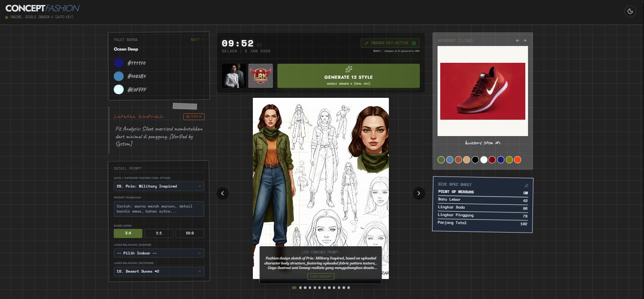644x299 pixels.
Task: Click the Prompt Tambahan text field
Action: point(159,209)
